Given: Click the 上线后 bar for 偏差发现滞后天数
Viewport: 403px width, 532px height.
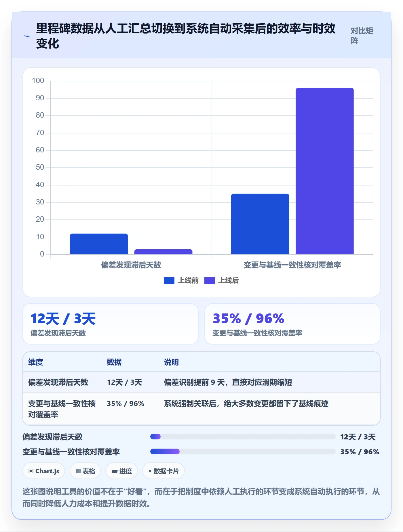Looking at the screenshot, I should point(163,252).
